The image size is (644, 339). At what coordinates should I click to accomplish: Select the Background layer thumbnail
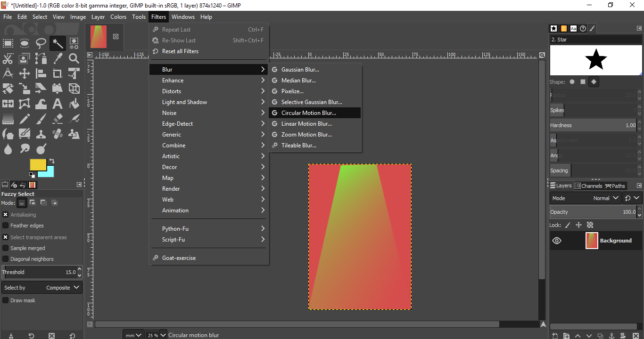(592, 241)
